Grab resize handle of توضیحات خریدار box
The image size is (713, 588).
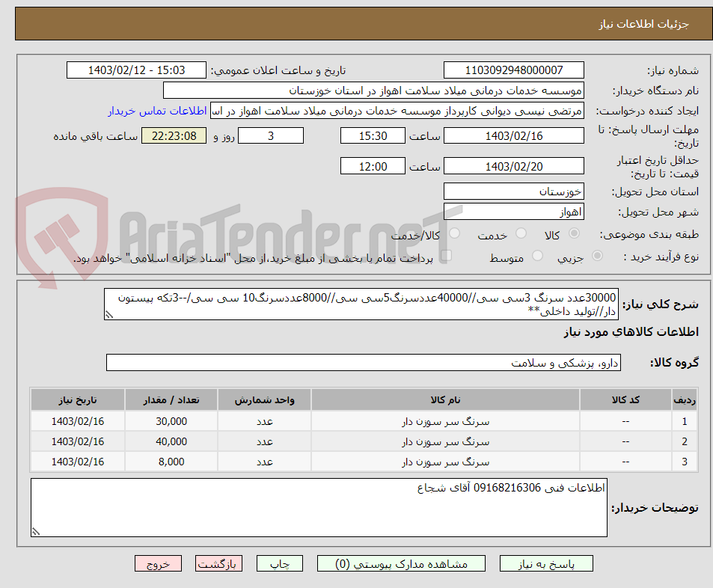(x=35, y=531)
